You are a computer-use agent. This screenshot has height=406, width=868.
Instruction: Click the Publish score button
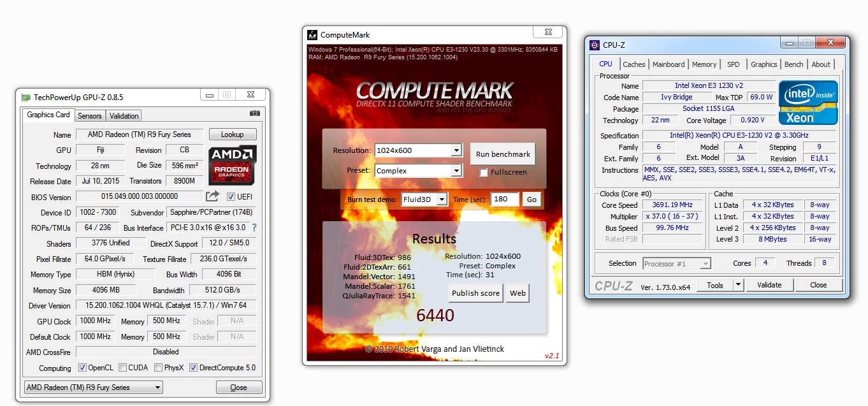coord(475,293)
